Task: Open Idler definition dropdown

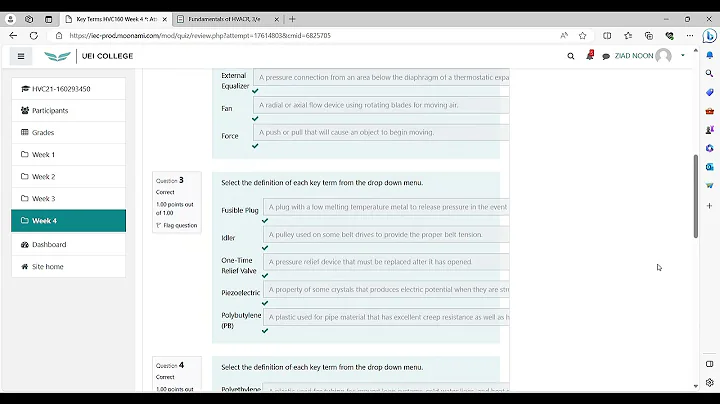Action: [x=386, y=235]
